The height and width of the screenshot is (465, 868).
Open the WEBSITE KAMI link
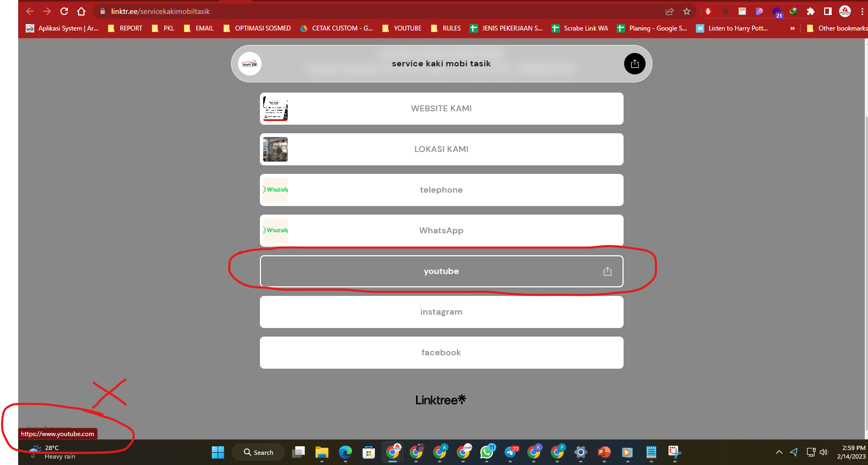point(442,109)
